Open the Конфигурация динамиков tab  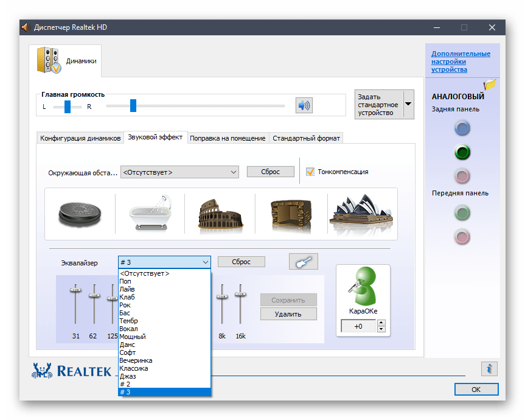point(80,138)
